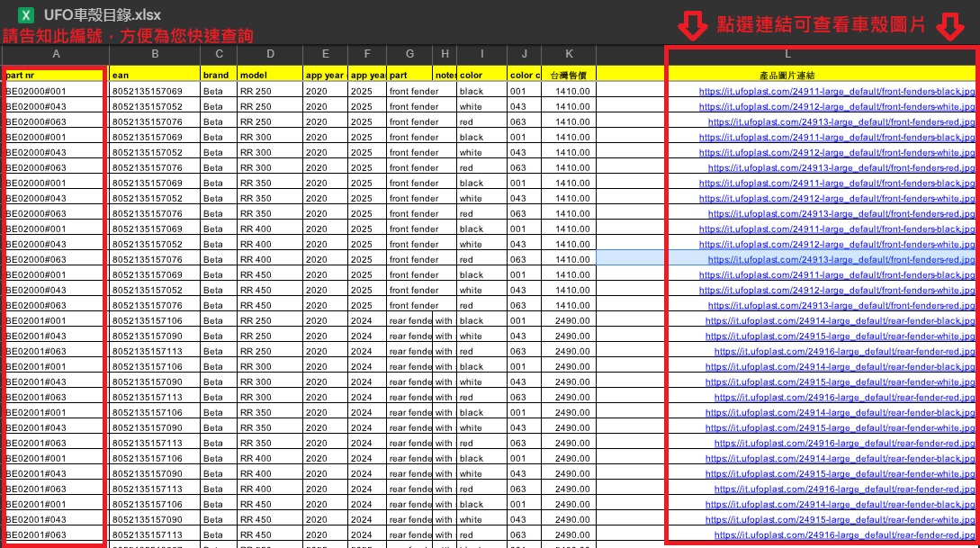
Task: Open rear-fender-black link in the RR 250 row
Action: click(840, 320)
